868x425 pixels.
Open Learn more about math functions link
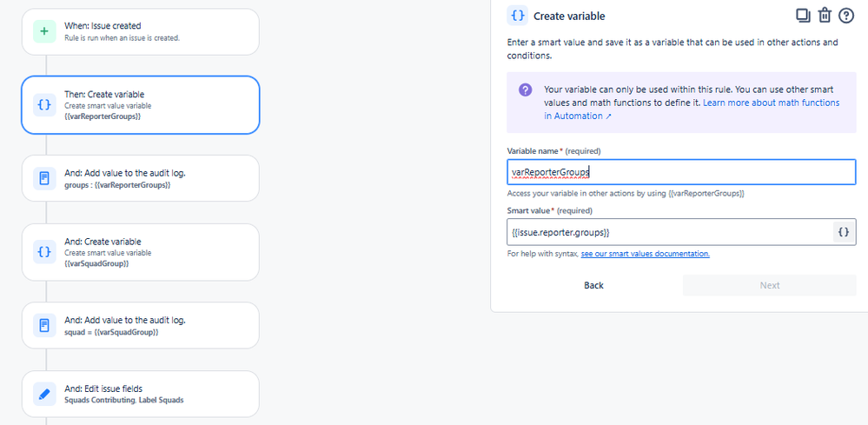pos(771,103)
